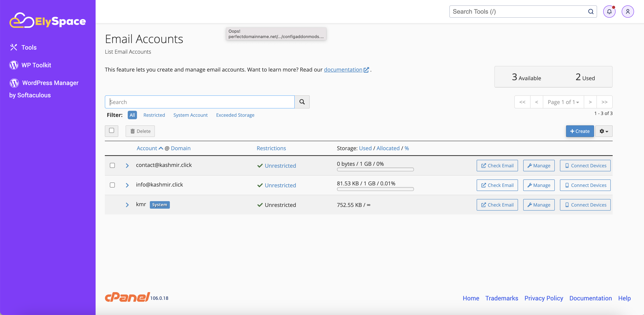The height and width of the screenshot is (315, 644).
Task: Click the Manage icon for info@kashmir.click
Action: tap(539, 185)
